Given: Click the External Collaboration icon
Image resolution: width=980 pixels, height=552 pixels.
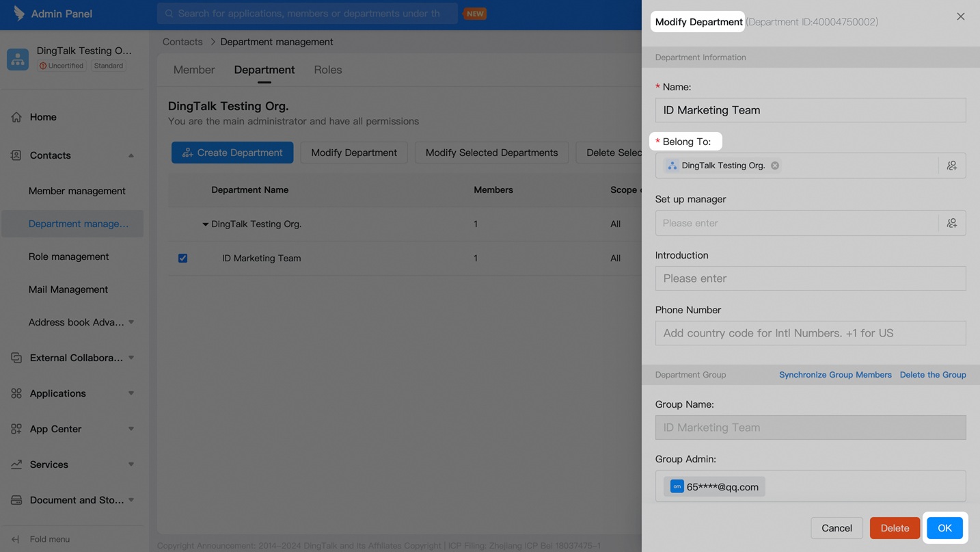Looking at the screenshot, I should click(16, 358).
